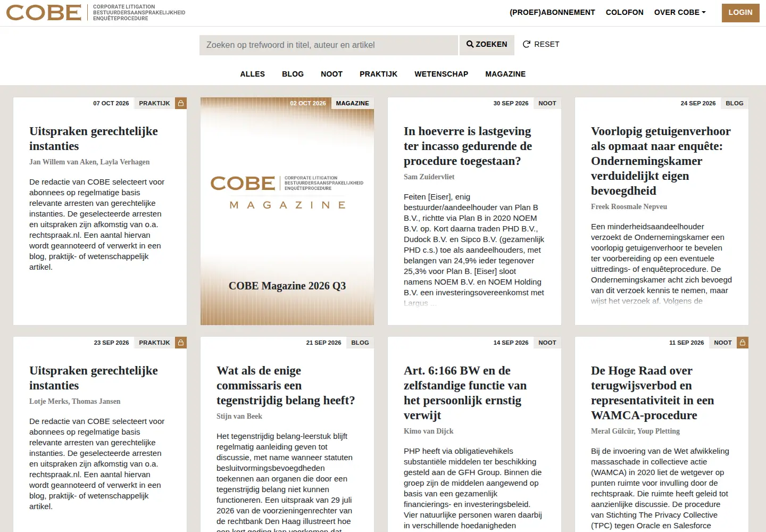
Task: Open the (PROEF)ABONNEMENT page
Action: point(552,12)
